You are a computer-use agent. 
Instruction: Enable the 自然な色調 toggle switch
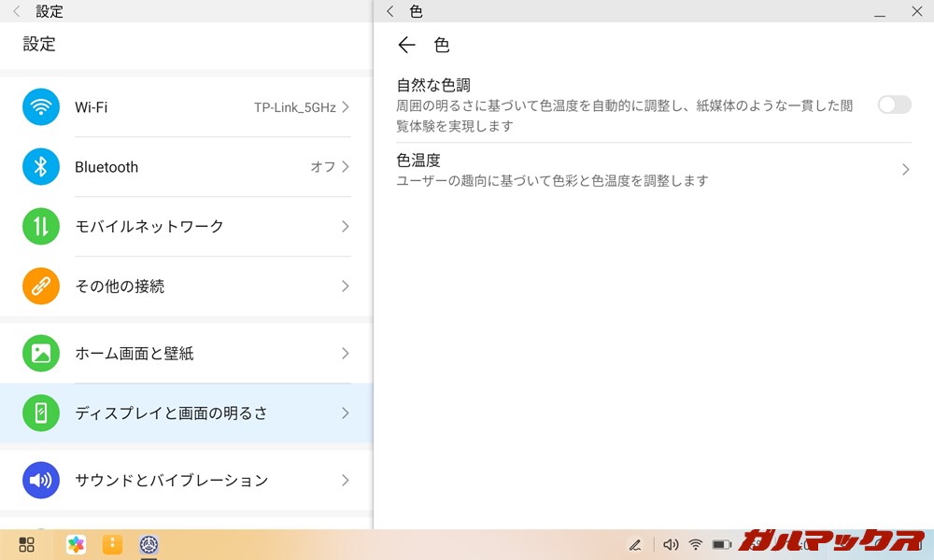(x=894, y=105)
